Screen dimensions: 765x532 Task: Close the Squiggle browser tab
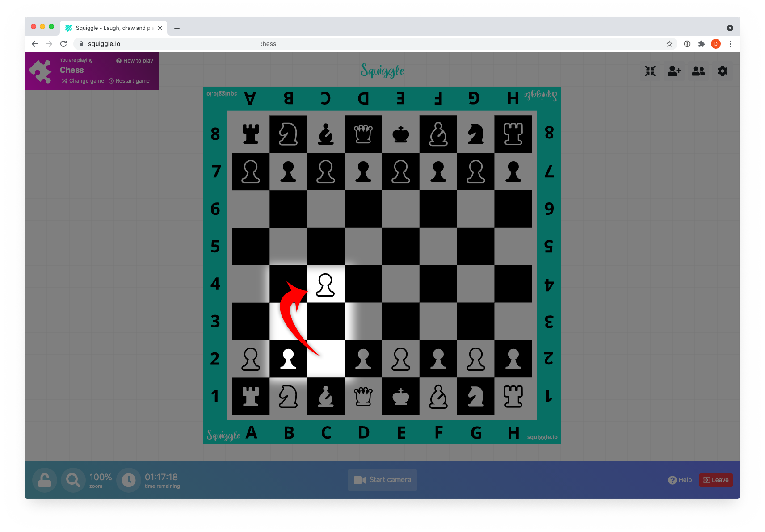coord(160,28)
